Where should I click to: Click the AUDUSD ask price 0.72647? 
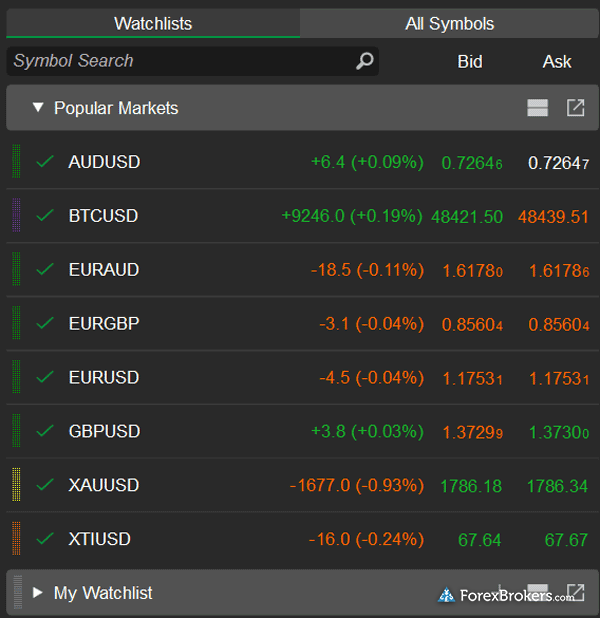tap(558, 162)
